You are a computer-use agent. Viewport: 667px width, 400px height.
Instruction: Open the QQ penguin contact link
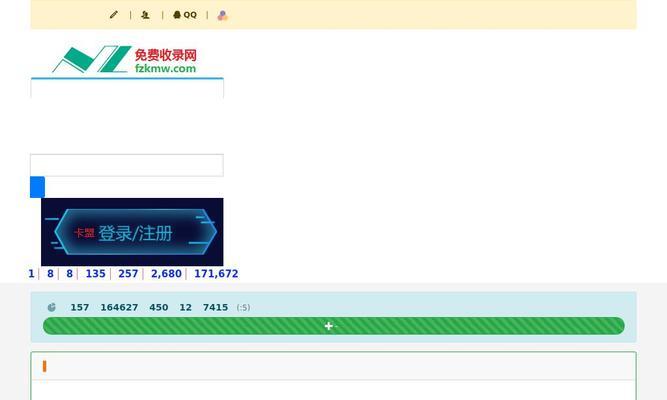click(x=185, y=15)
